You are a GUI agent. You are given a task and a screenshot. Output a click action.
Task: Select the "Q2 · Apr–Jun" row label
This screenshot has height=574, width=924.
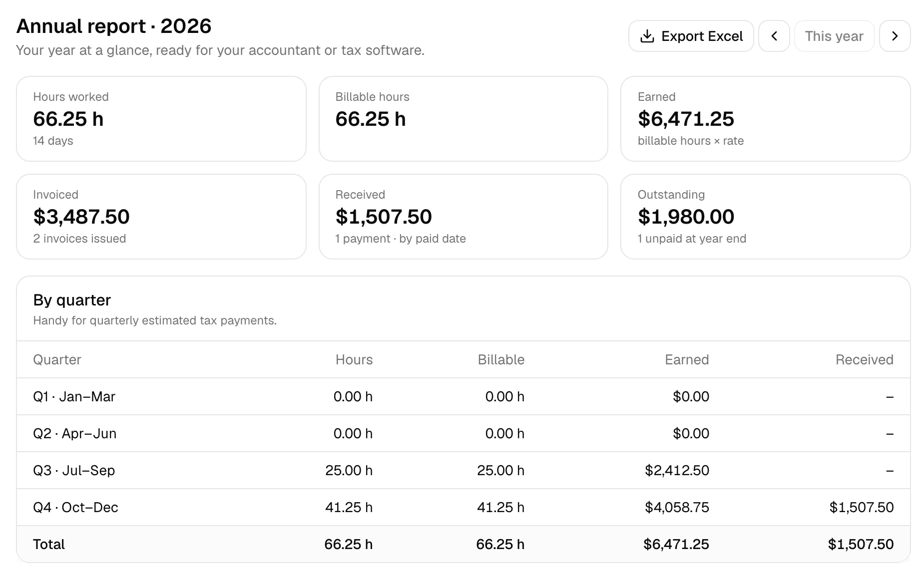[75, 433]
